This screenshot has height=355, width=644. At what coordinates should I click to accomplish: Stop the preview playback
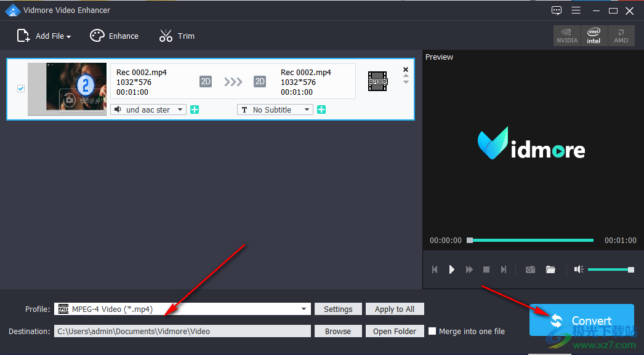coord(486,269)
